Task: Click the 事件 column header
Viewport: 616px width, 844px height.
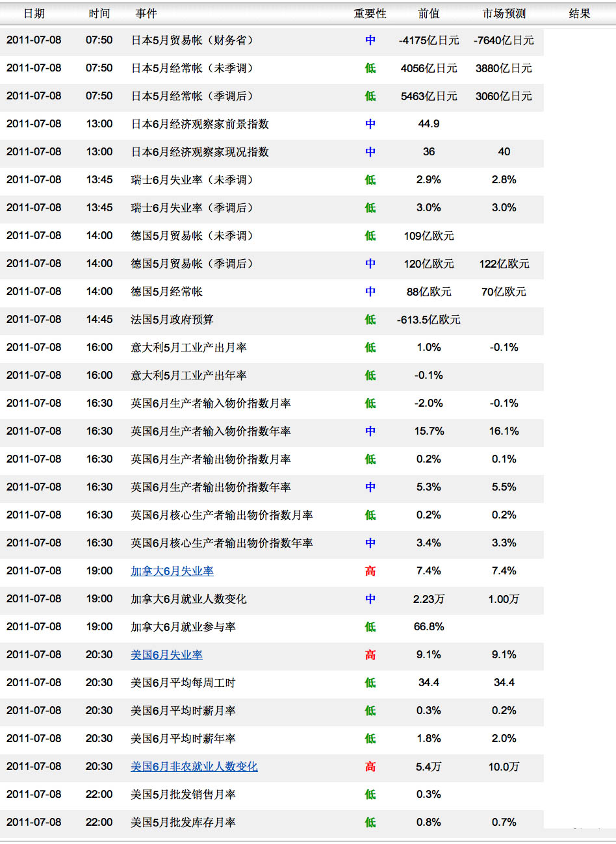Action: pyautogui.click(x=146, y=14)
